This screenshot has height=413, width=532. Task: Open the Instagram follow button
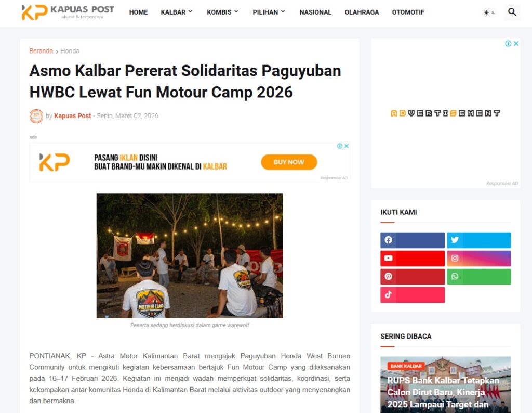tap(478, 259)
